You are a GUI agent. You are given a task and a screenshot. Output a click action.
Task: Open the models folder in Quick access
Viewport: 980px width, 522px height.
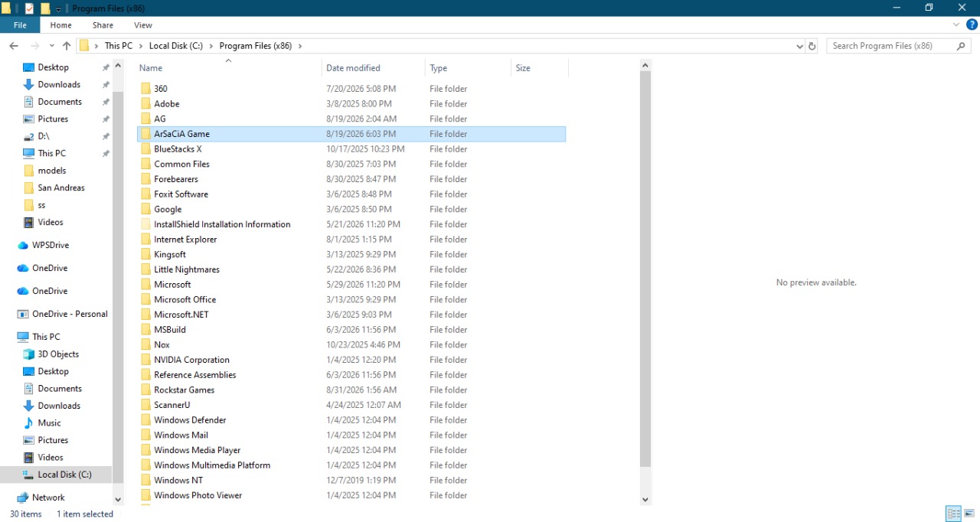pos(52,171)
